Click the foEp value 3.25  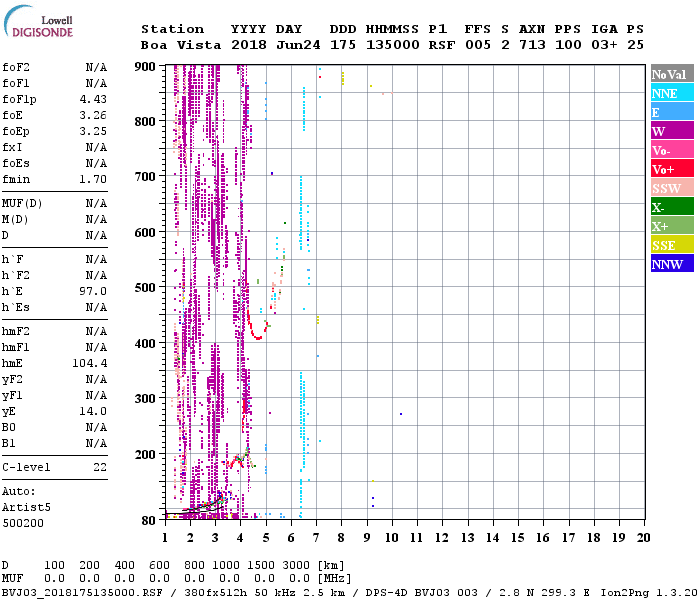[93, 131]
